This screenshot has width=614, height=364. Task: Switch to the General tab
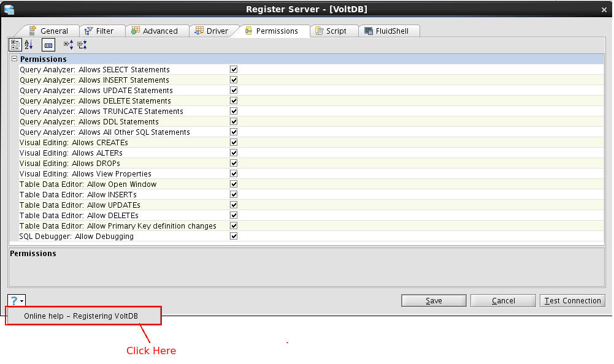click(x=48, y=31)
